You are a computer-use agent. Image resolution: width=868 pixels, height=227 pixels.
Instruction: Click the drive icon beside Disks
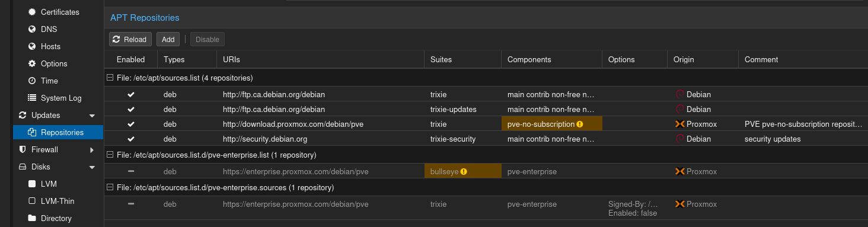point(23,167)
